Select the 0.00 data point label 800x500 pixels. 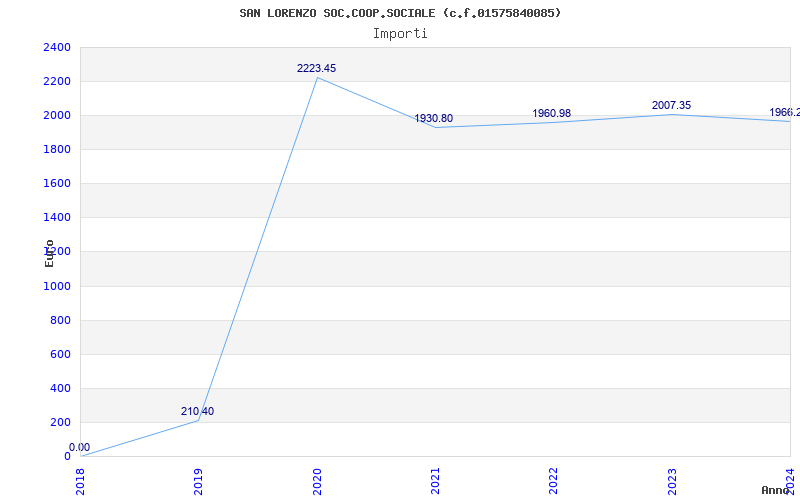(80, 447)
